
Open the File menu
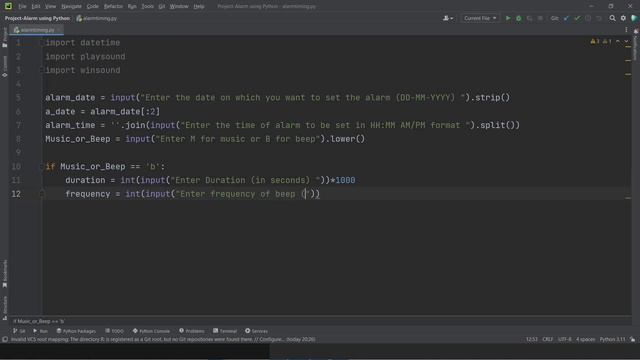[22, 7]
